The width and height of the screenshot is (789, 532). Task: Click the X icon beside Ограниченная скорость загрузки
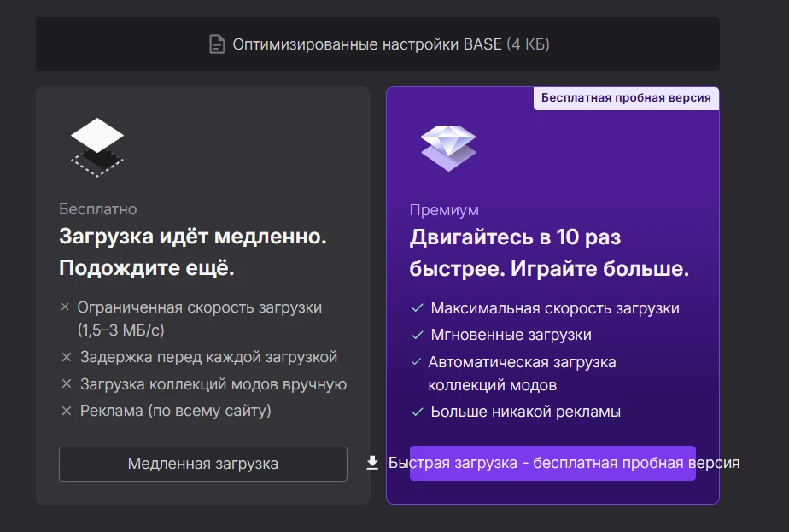(x=65, y=307)
